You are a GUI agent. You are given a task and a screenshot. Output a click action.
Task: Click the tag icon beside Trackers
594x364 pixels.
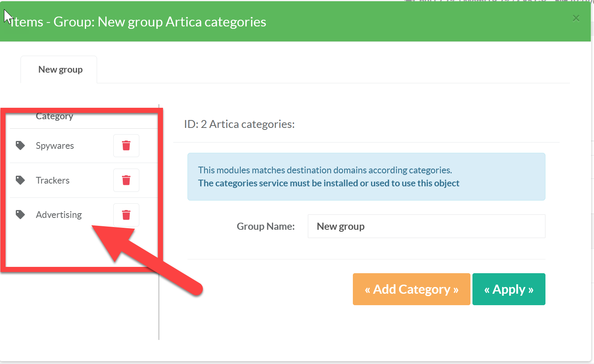point(20,180)
